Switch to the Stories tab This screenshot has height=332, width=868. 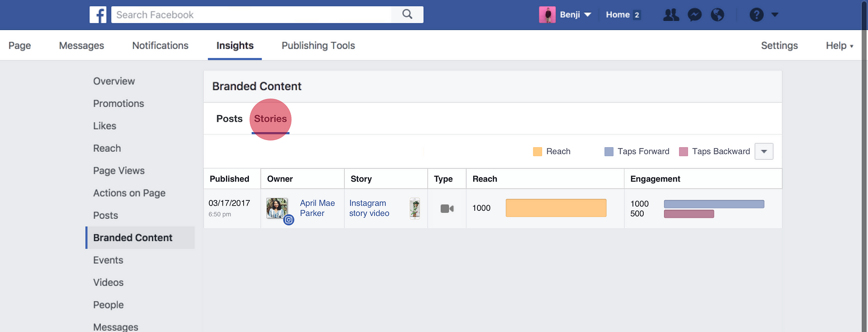270,119
